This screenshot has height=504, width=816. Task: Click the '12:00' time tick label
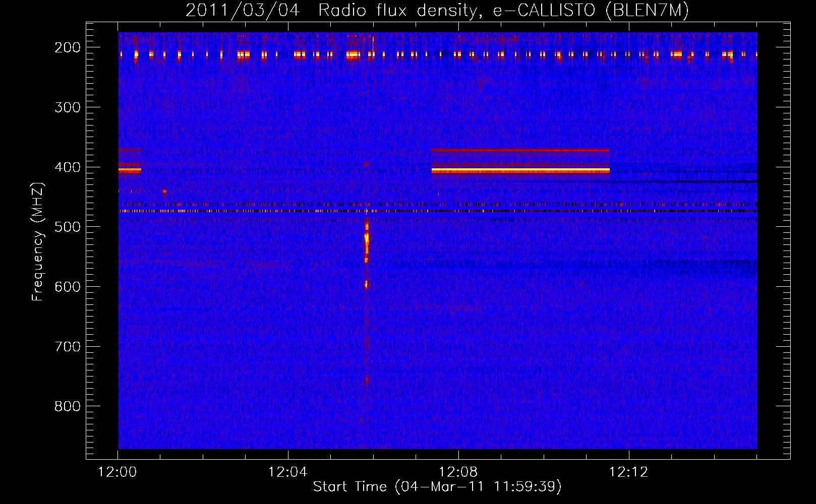click(x=118, y=472)
